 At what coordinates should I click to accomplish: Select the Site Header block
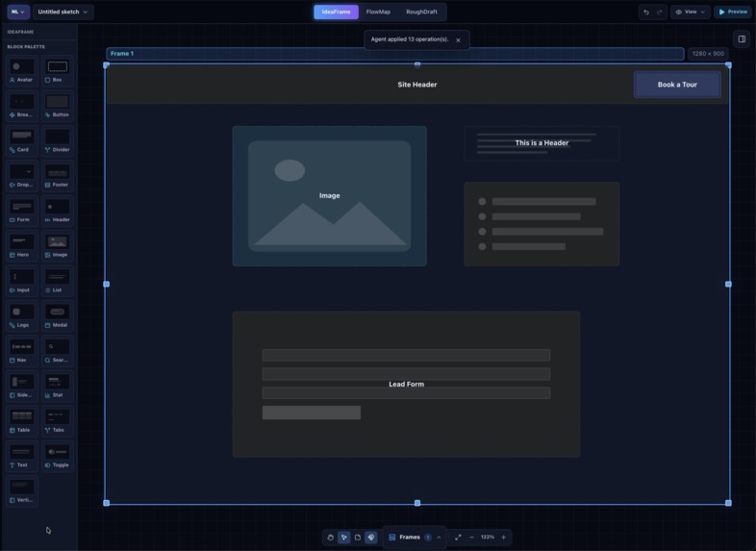(x=417, y=85)
